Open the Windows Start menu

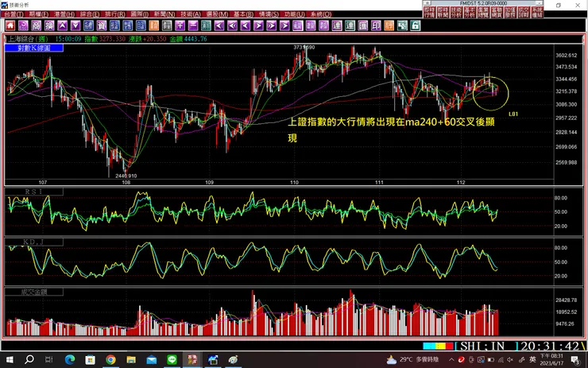10,360
